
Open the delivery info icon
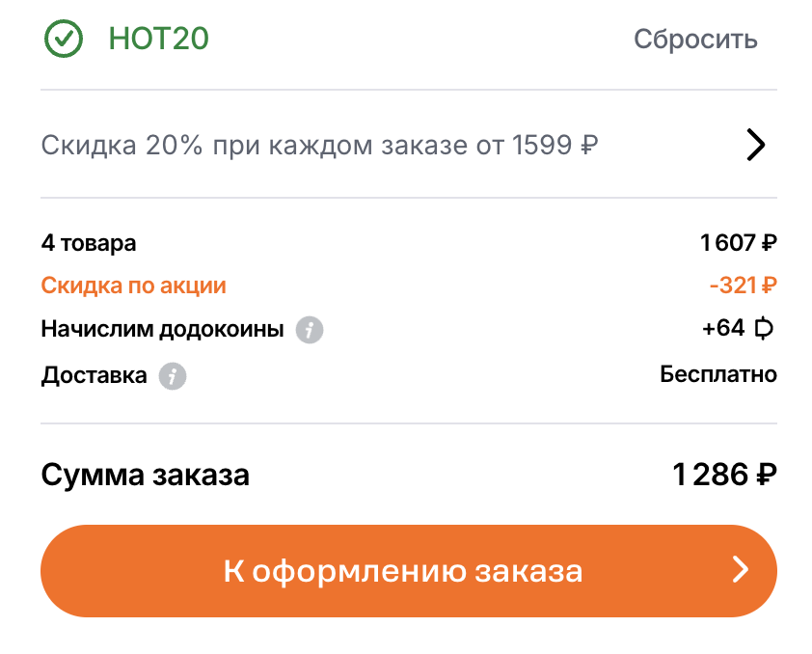(173, 375)
